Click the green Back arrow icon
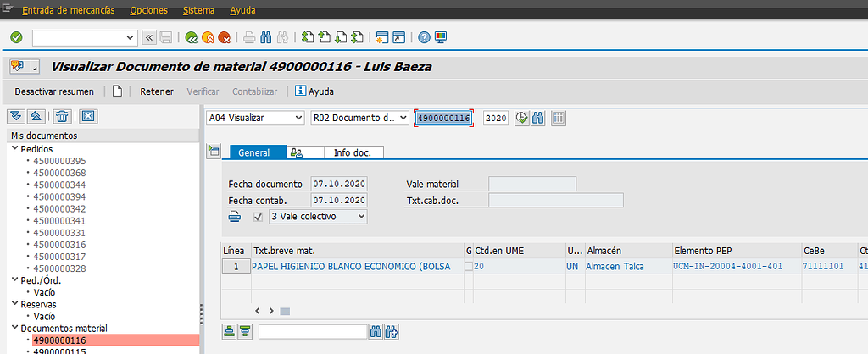The image size is (868, 354). 192,37
